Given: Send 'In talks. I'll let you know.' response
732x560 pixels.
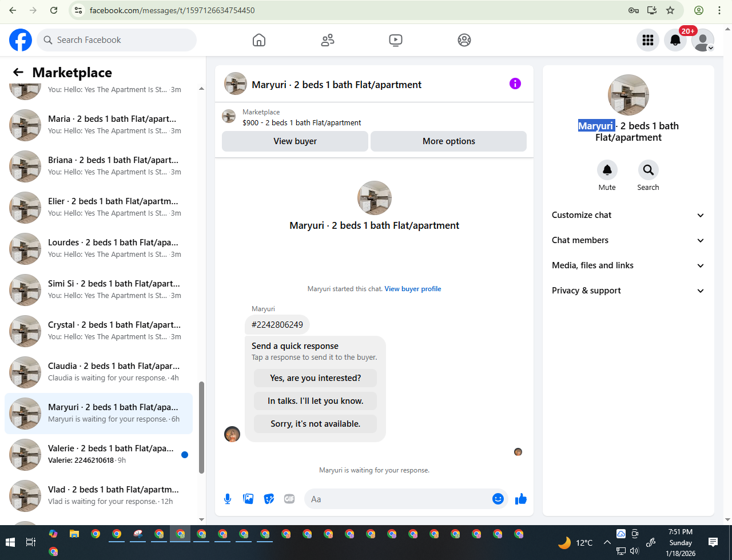Looking at the screenshot, I should [316, 401].
